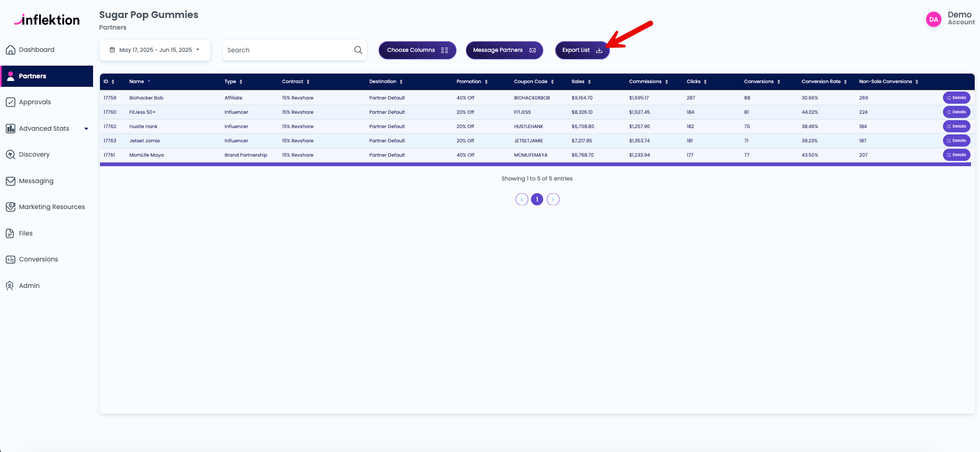Click the DA account avatar
The width and height of the screenshot is (980, 452).
[x=933, y=20]
